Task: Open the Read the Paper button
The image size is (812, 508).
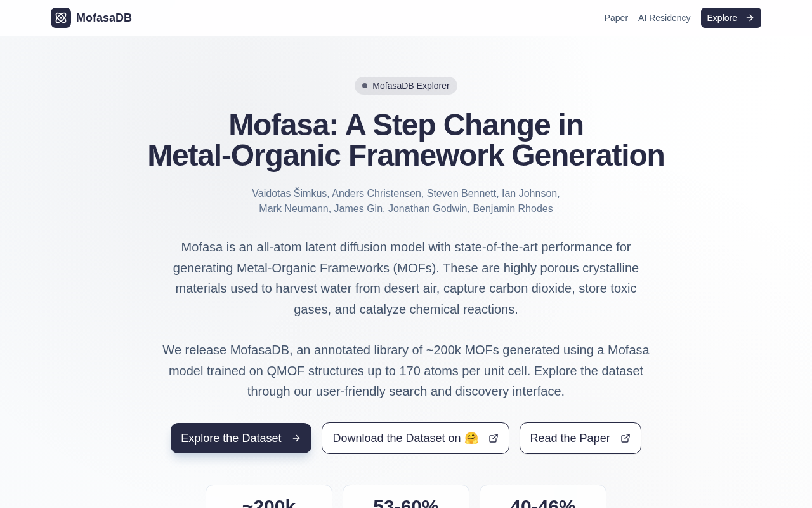Action: click(x=570, y=438)
